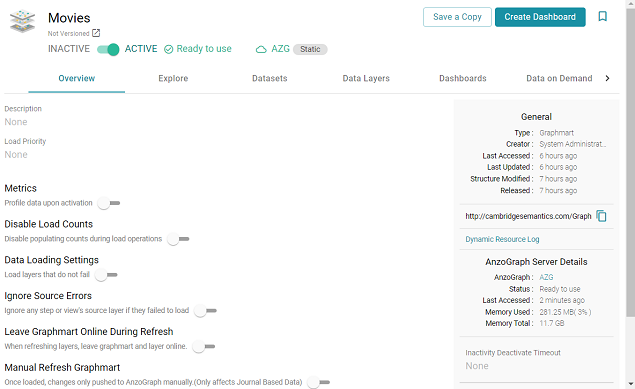Click Memory Used value 281.25 MB
The height and width of the screenshot is (389, 635).
pyautogui.click(x=565, y=312)
